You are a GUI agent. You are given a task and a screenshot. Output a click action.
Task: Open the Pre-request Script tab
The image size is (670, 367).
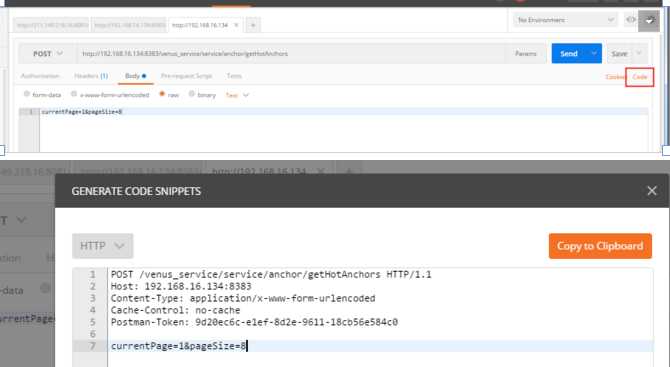(x=186, y=76)
